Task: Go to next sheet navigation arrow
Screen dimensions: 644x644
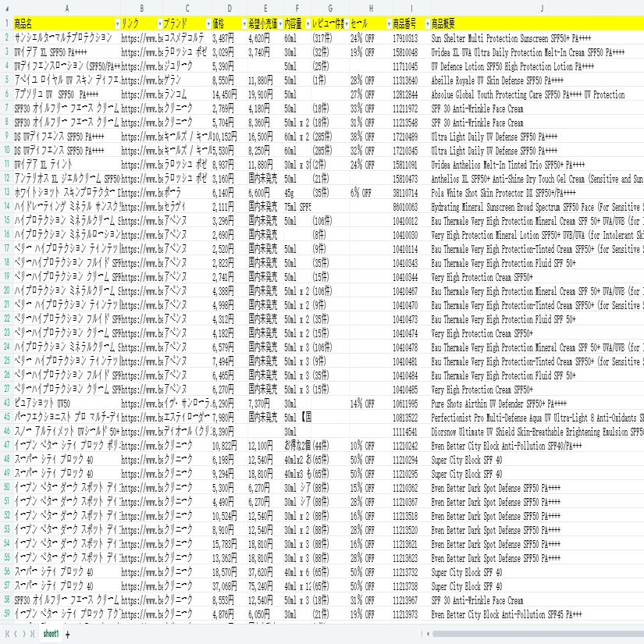Action: coord(24,634)
